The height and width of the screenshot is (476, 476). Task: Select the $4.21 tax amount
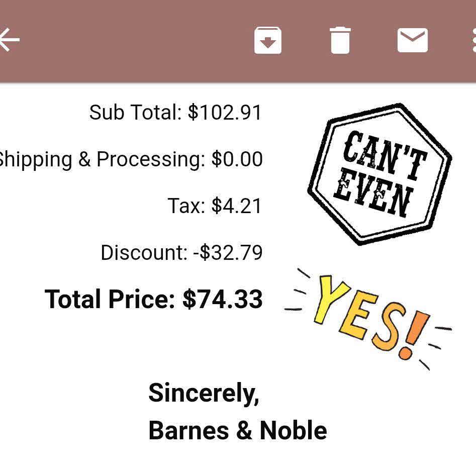pyautogui.click(x=237, y=206)
